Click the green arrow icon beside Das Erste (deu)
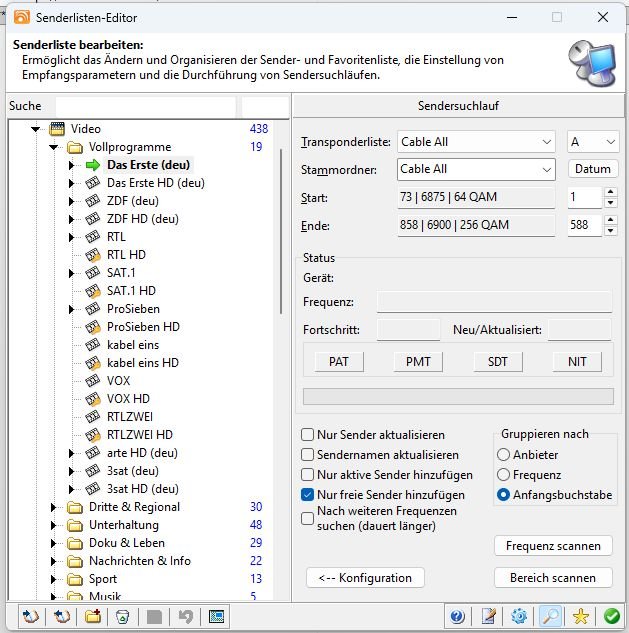Viewport: 629px width, 633px height. point(93,165)
